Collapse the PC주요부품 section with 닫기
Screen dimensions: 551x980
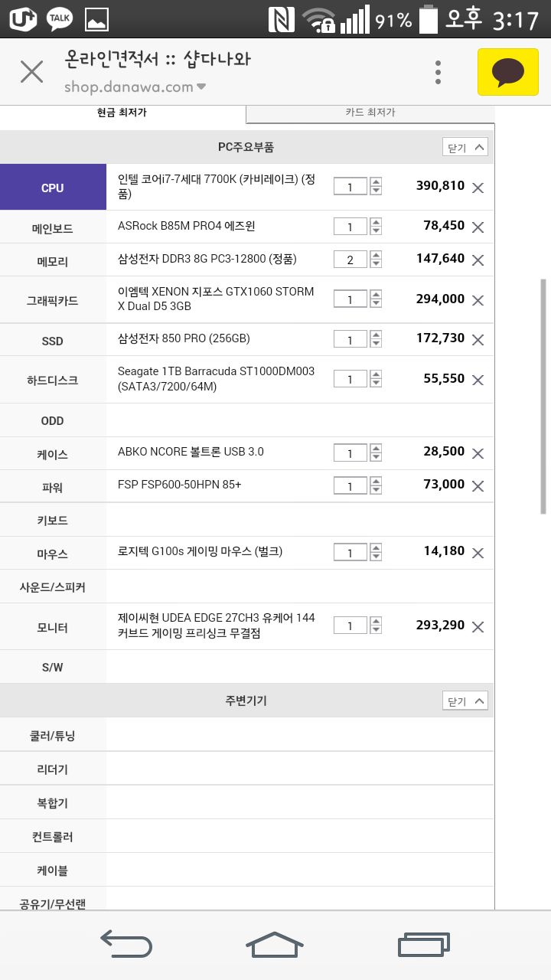point(465,148)
